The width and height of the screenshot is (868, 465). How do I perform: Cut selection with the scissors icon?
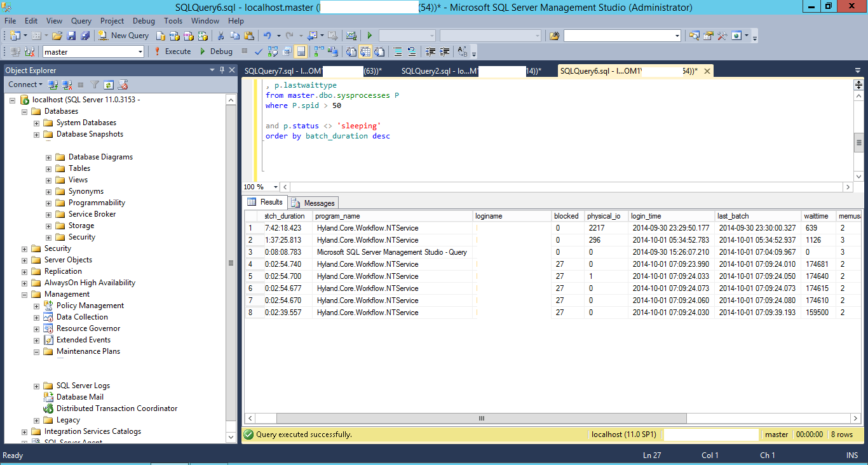(x=220, y=36)
